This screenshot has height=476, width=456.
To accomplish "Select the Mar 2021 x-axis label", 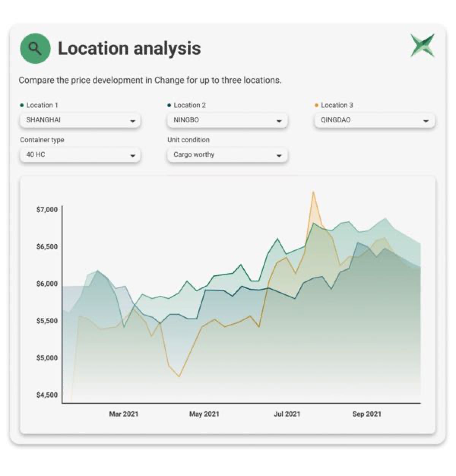I will [x=123, y=414].
